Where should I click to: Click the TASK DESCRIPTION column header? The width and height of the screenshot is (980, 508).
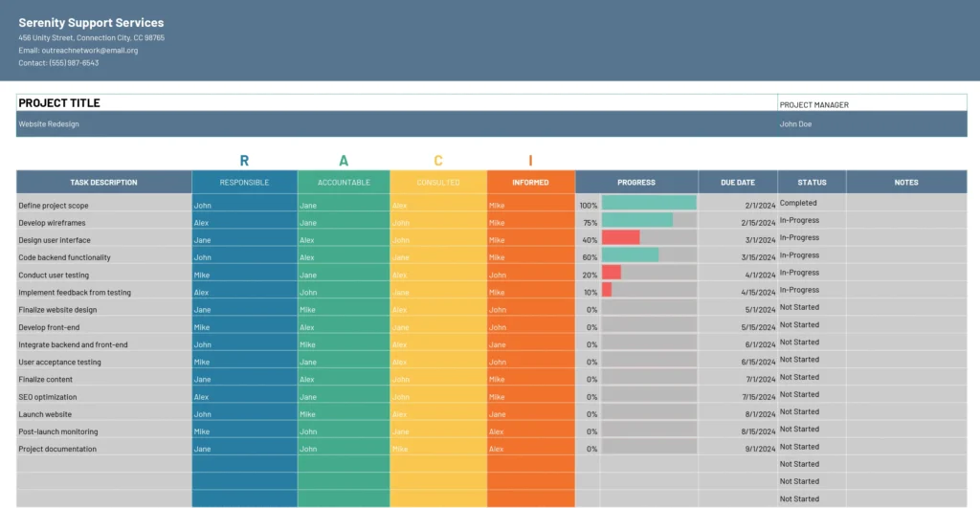(x=103, y=183)
